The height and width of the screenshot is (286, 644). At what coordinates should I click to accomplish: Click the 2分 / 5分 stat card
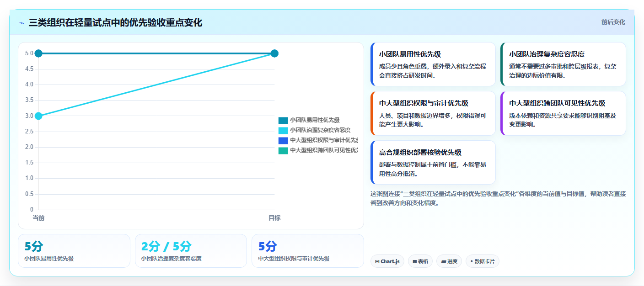pyautogui.click(x=191, y=251)
